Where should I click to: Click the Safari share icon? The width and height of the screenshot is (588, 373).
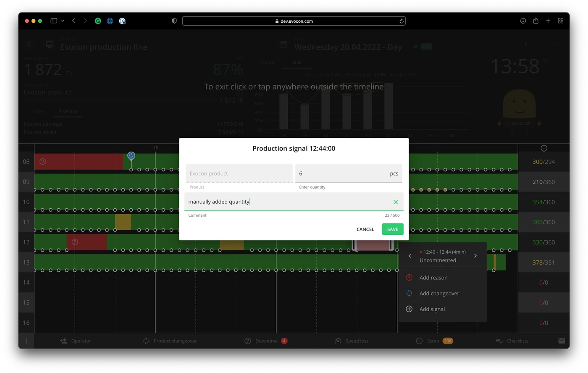tap(535, 21)
